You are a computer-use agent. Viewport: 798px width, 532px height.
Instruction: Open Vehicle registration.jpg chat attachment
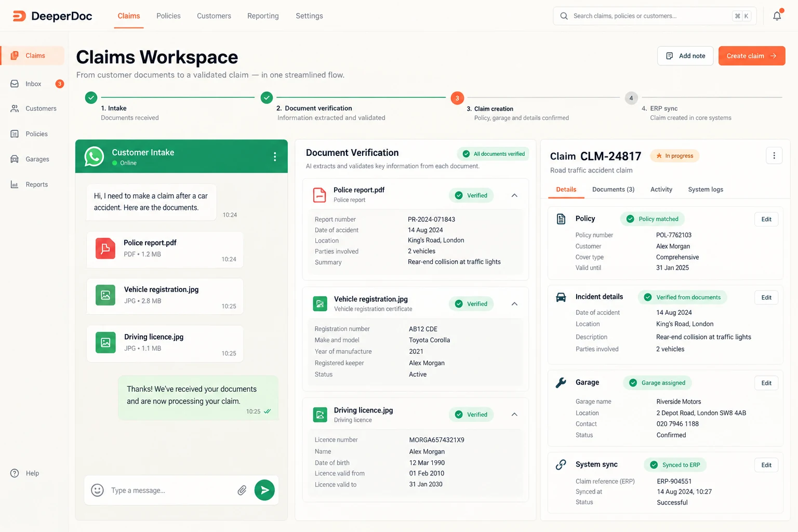click(165, 296)
